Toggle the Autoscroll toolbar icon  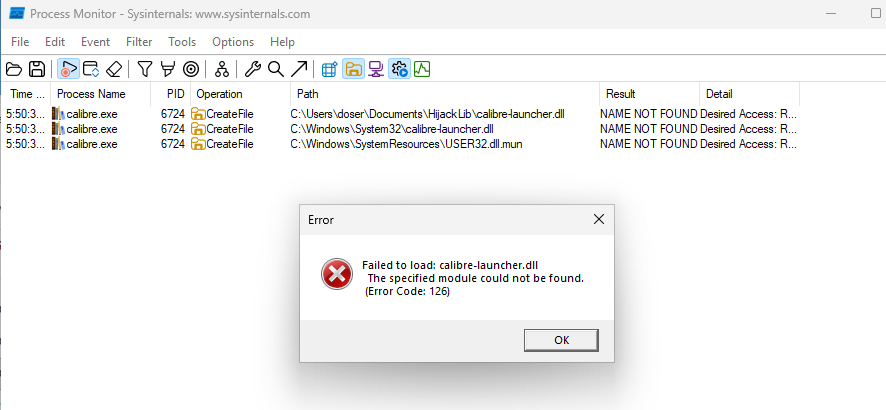pos(91,69)
